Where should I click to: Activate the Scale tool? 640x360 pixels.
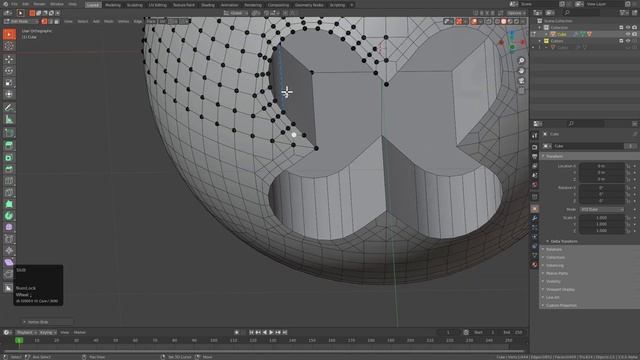pyautogui.click(x=9, y=83)
